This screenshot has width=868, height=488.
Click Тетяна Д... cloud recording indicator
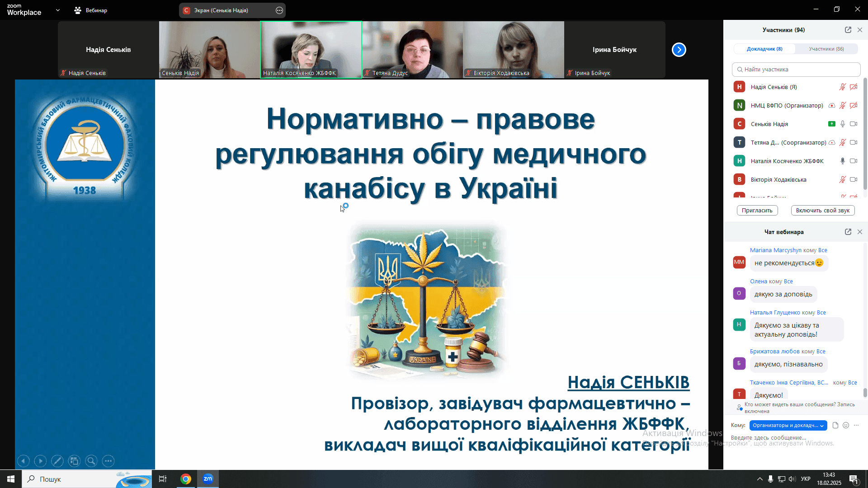pyautogui.click(x=832, y=142)
